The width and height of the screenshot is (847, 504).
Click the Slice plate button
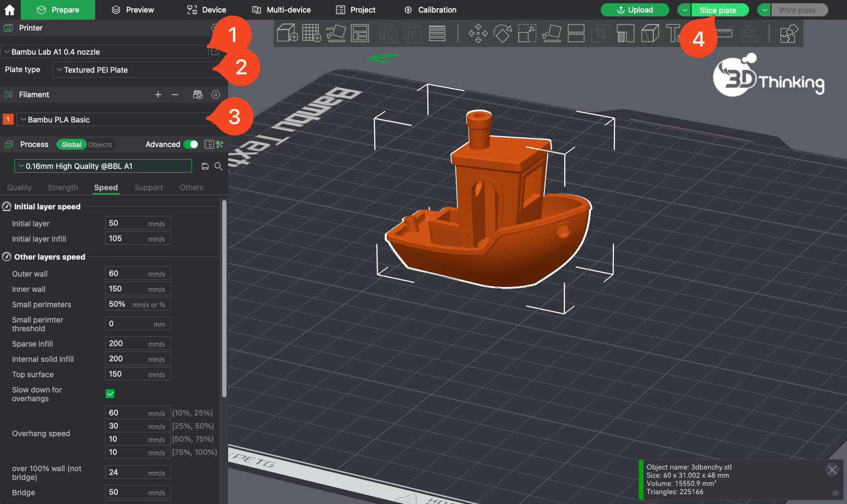click(x=720, y=10)
